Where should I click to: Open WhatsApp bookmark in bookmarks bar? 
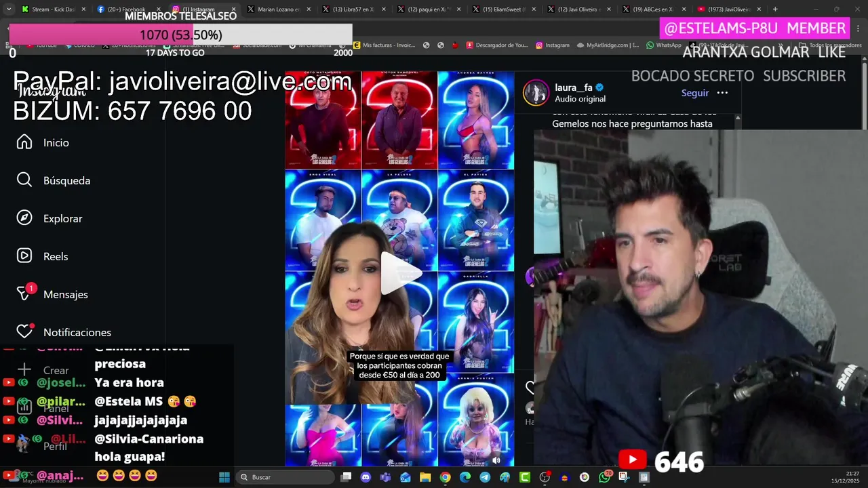663,45
